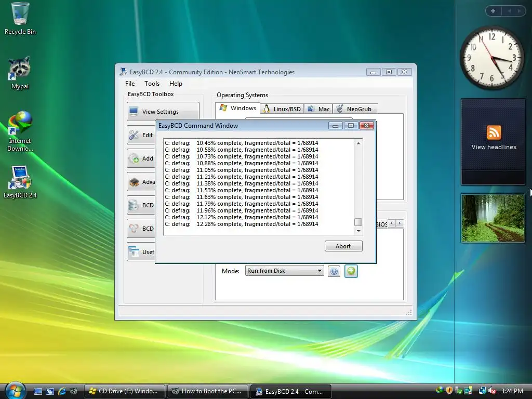
Task: Click the analog clock gadget
Action: tap(491, 57)
